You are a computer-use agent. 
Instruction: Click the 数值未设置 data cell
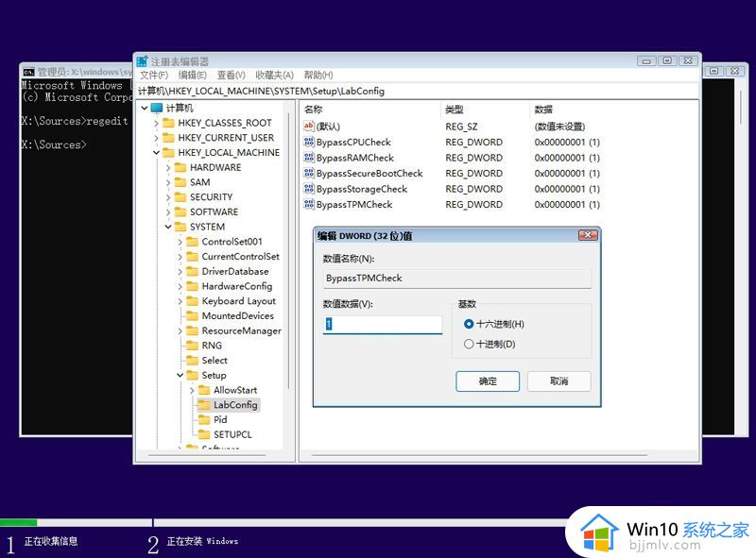click(559, 127)
